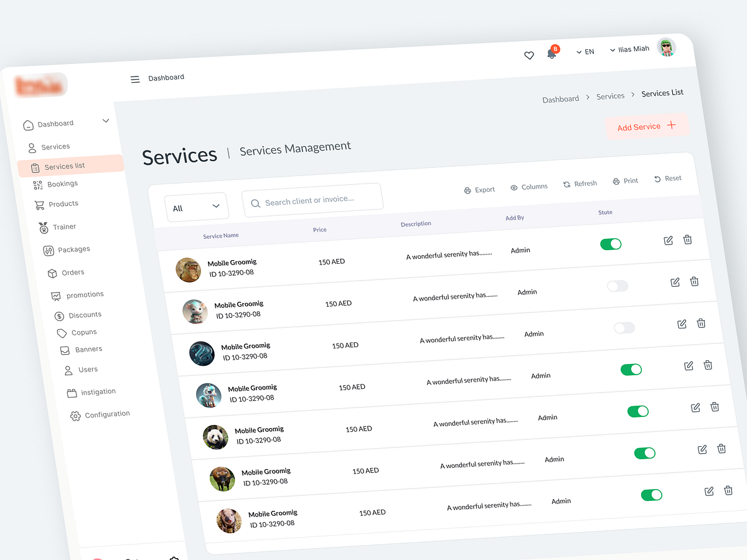Open the Columns visibility option

[x=529, y=187]
